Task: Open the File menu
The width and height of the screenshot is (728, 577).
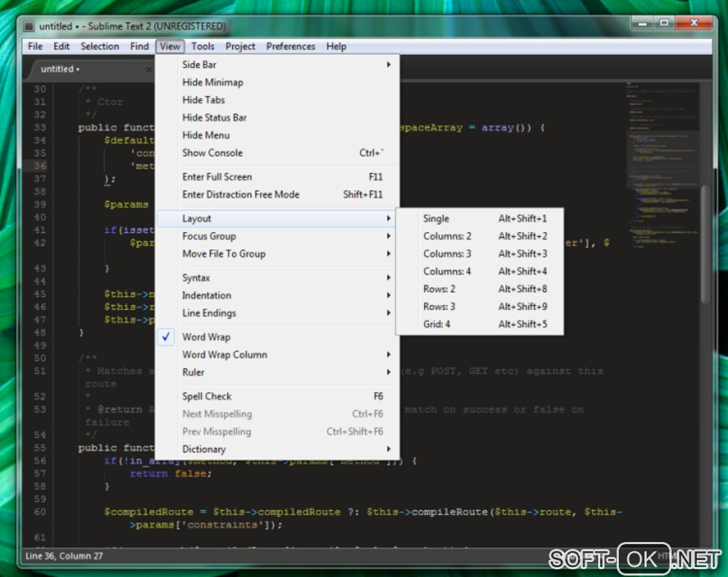Action: point(35,46)
